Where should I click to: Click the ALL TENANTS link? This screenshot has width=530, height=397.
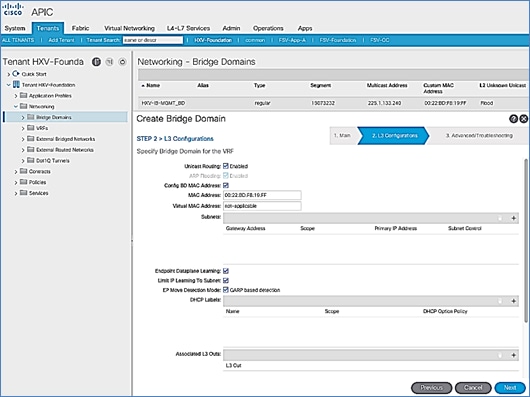[18, 40]
